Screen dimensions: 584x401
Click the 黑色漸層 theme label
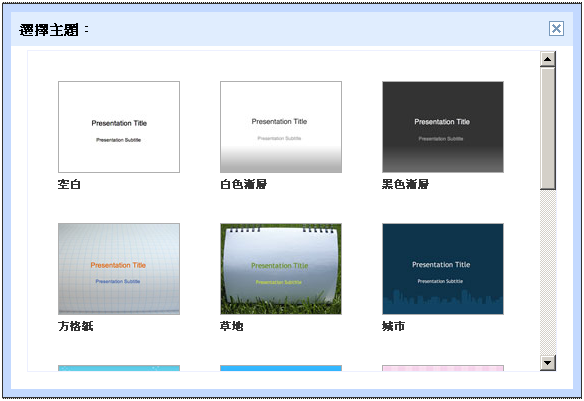tap(405, 184)
